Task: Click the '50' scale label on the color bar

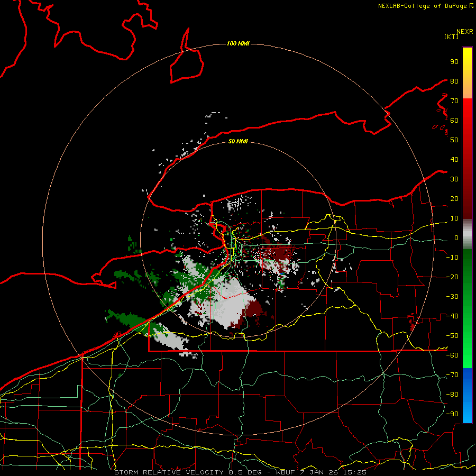Action: (x=454, y=140)
